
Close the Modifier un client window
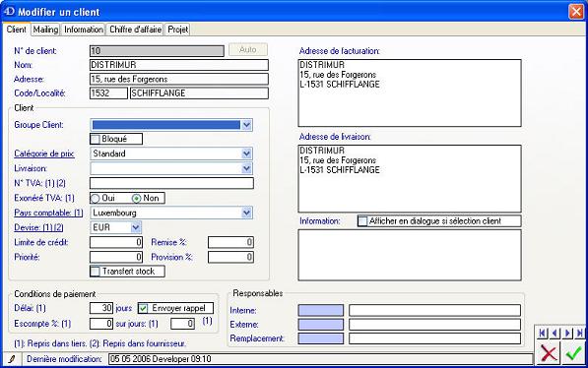click(x=576, y=12)
